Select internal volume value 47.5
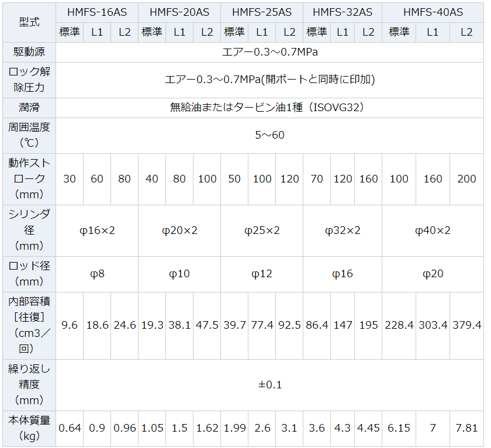Image resolution: width=491 pixels, height=448 pixels. tap(207, 326)
